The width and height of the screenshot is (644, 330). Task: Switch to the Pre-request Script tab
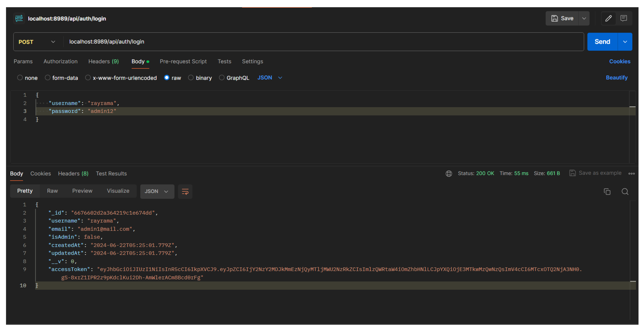coord(183,61)
